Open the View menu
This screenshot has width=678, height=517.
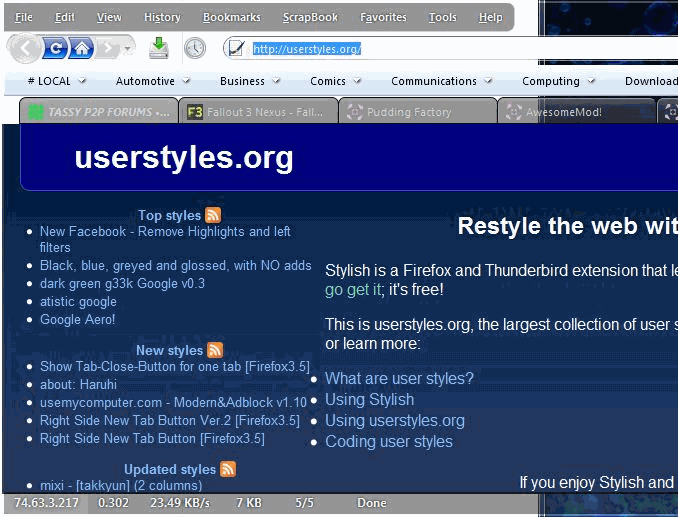tap(109, 17)
